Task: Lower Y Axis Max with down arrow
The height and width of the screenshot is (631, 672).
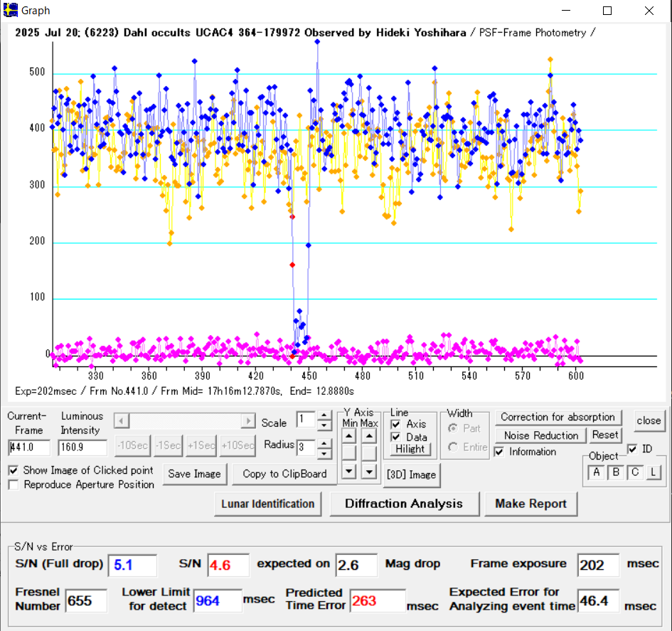Action: point(368,471)
